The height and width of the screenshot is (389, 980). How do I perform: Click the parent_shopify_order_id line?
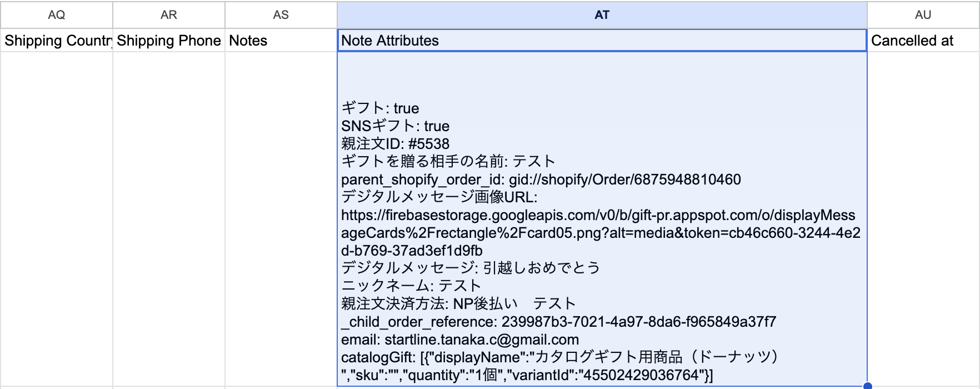[x=541, y=179]
